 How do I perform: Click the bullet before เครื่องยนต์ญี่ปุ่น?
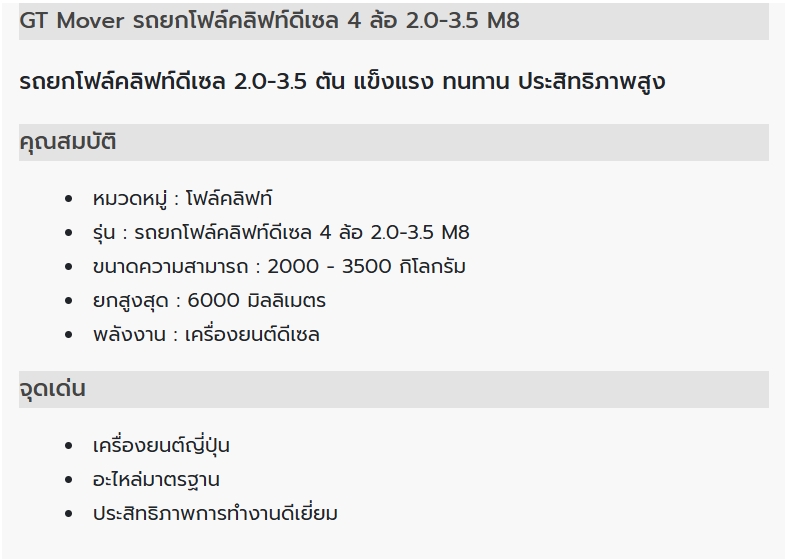[69, 446]
